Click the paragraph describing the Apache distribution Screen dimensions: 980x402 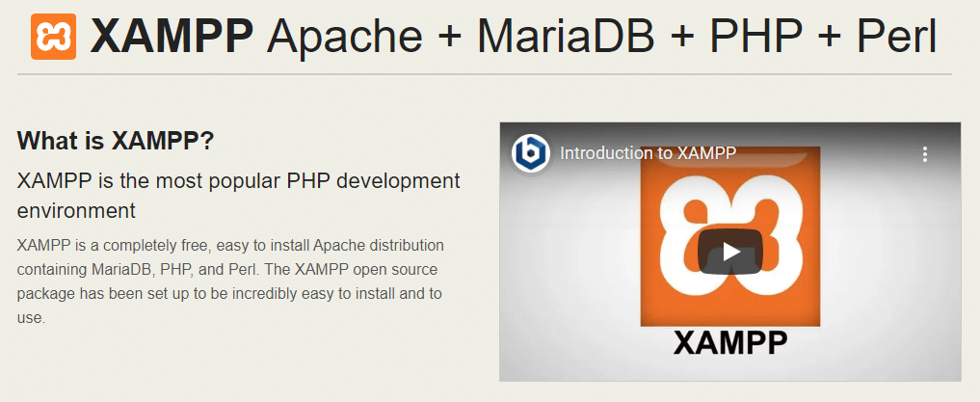(230, 281)
